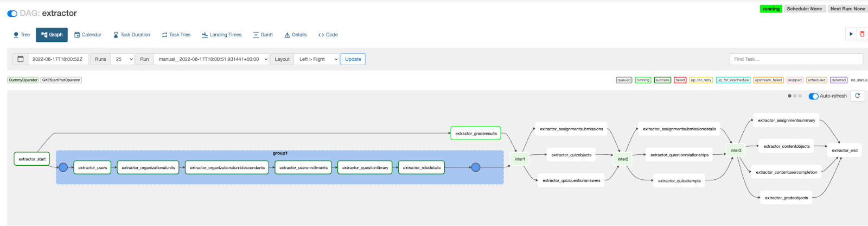Trigger the DAG with the play button
This screenshot has height=226, width=868.
coord(851,34)
